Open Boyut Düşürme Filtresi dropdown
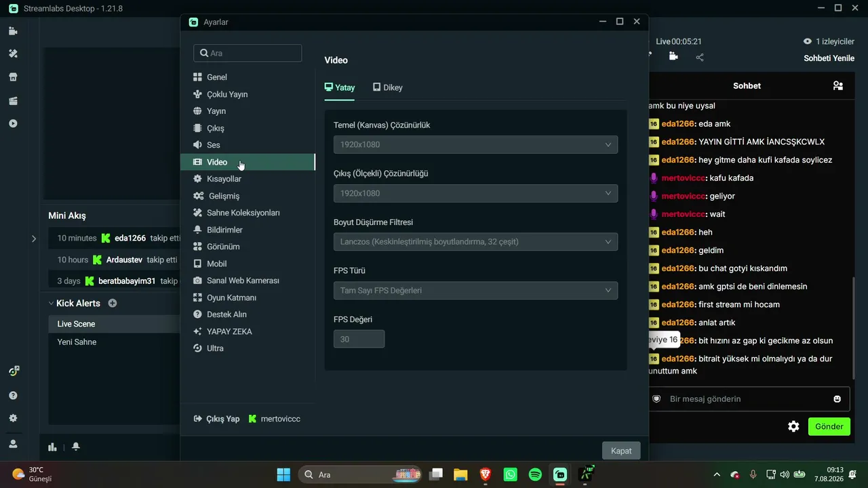Viewport: 868px width, 488px height. (x=475, y=241)
